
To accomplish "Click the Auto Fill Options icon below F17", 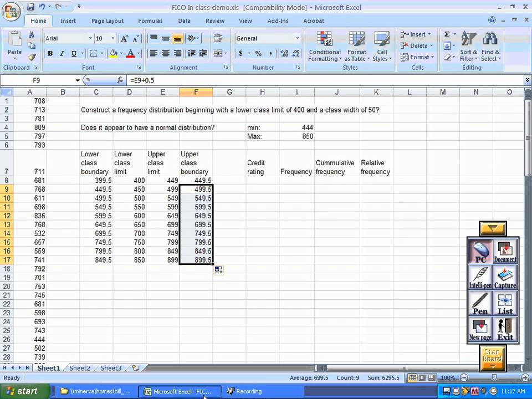I will tap(218, 270).
